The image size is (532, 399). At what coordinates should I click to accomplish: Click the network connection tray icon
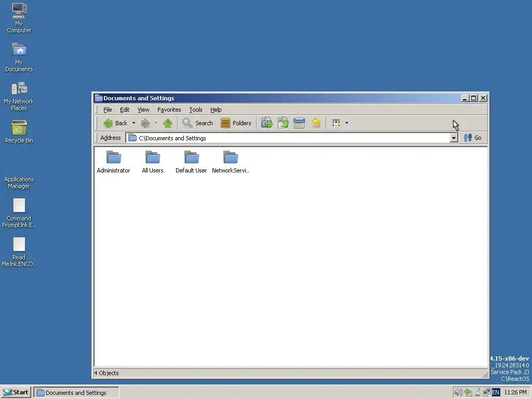pyautogui.click(x=486, y=393)
